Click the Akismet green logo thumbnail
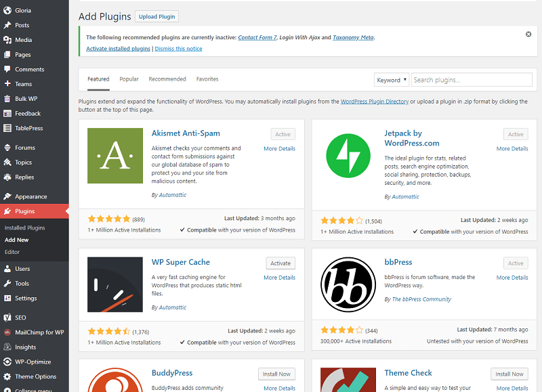Image resolution: width=542 pixels, height=392 pixels. click(x=115, y=156)
